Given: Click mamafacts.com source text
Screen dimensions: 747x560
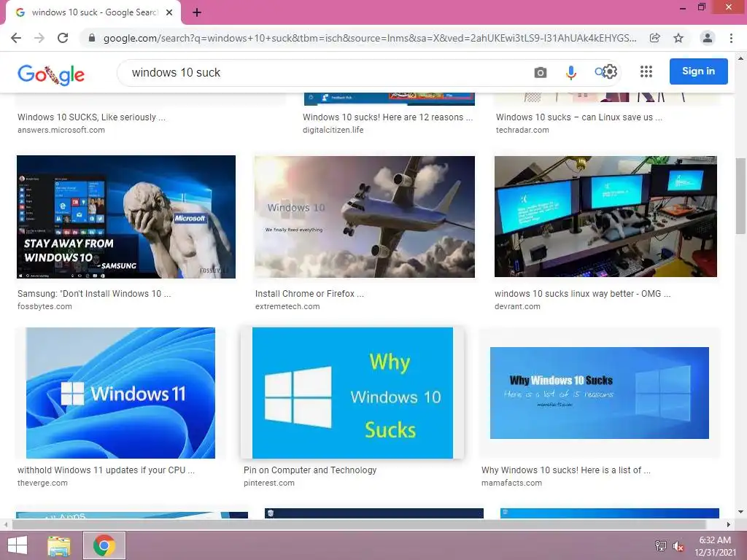Looking at the screenshot, I should 511,483.
